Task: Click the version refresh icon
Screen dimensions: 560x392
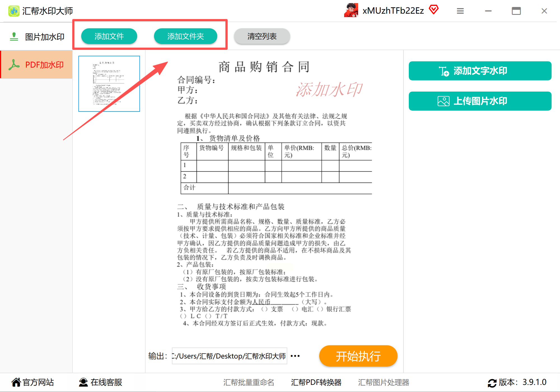Action: pyautogui.click(x=492, y=383)
